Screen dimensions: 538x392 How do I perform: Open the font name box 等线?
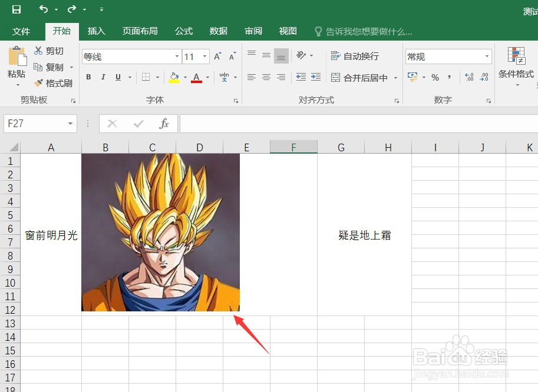coord(131,57)
